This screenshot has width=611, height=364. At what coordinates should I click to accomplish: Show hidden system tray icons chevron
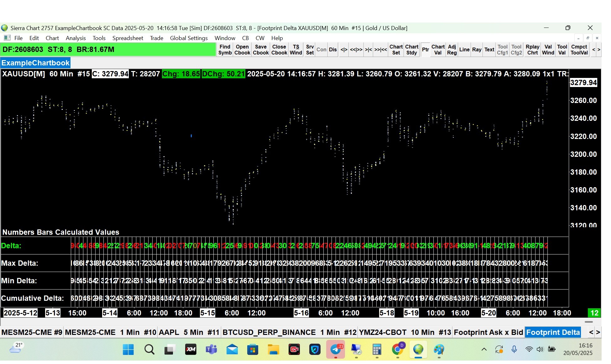click(x=484, y=349)
